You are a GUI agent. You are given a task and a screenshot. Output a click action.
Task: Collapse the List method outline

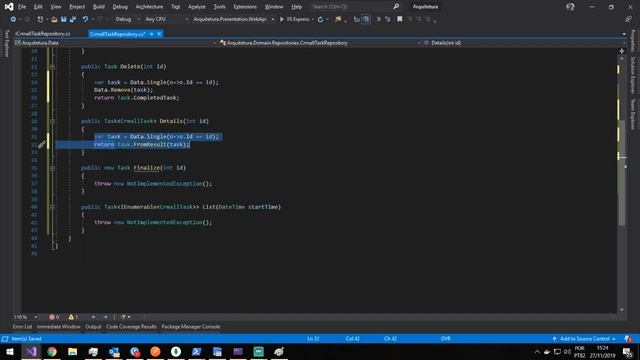(52, 207)
